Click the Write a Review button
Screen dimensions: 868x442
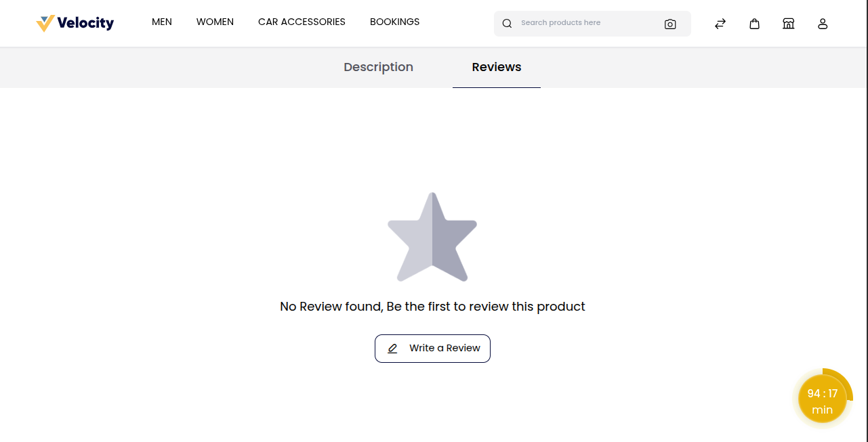[432, 348]
